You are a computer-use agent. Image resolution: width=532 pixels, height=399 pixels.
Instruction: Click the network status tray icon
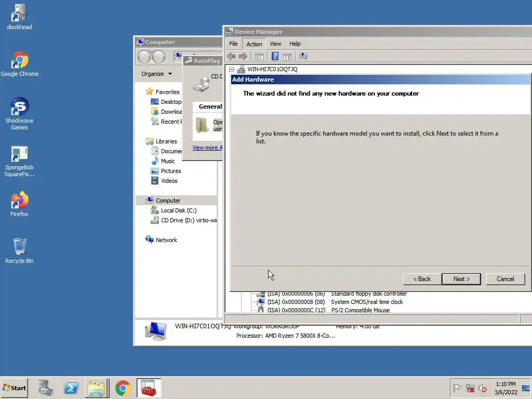pyautogui.click(x=470, y=388)
